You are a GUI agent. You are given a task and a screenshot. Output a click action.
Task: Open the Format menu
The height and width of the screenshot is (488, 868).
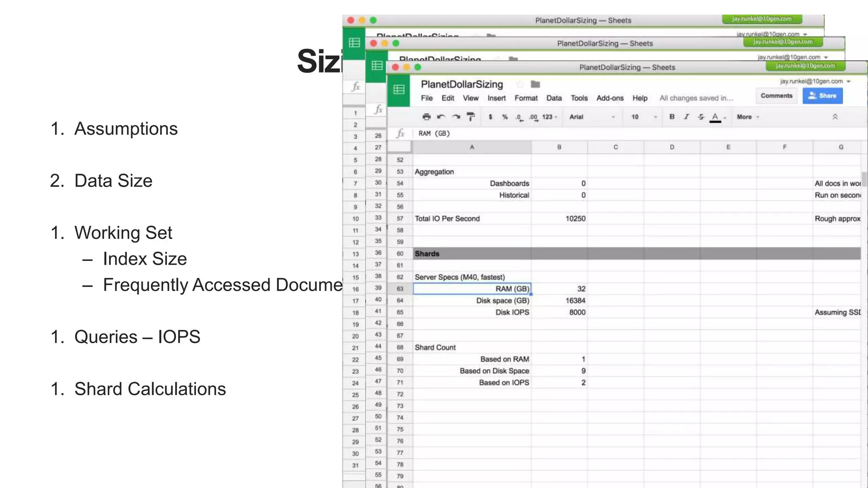click(526, 98)
